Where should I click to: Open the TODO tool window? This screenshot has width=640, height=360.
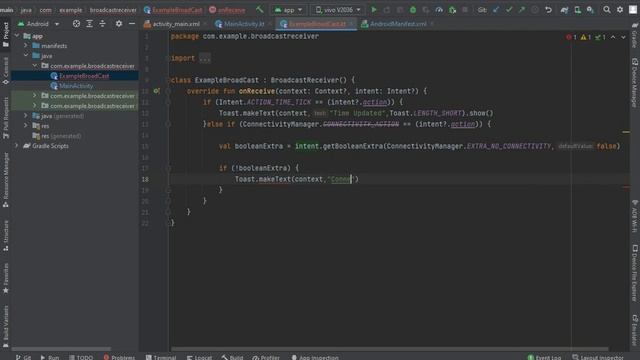(81, 357)
